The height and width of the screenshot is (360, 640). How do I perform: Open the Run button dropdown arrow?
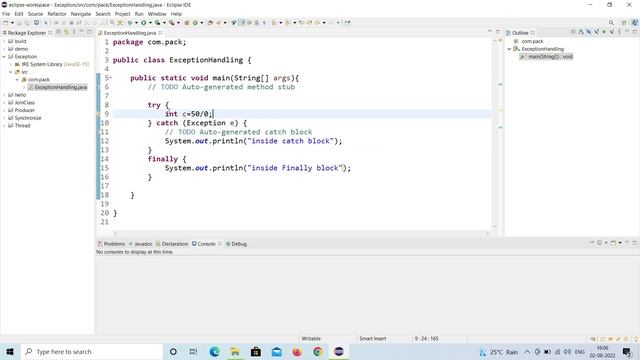pos(150,23)
